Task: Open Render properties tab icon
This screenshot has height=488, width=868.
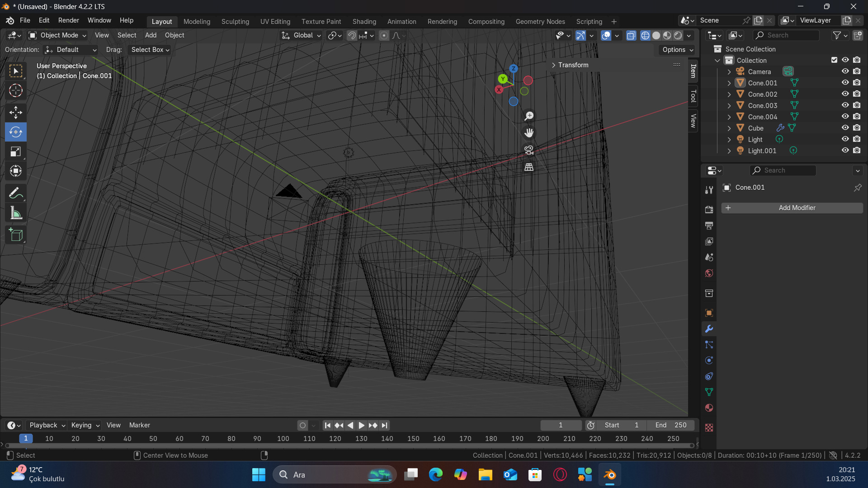Action: 709,209
